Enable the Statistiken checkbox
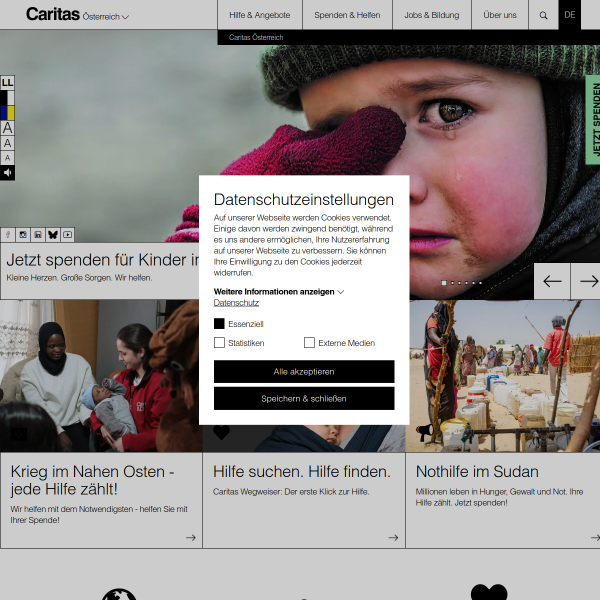600x600 pixels. (219, 342)
